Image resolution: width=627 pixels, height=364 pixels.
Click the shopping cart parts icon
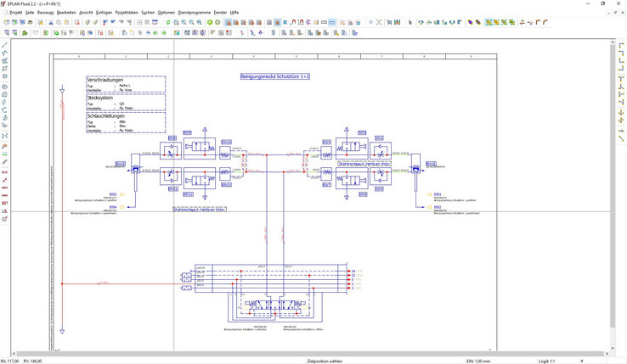[389, 22]
